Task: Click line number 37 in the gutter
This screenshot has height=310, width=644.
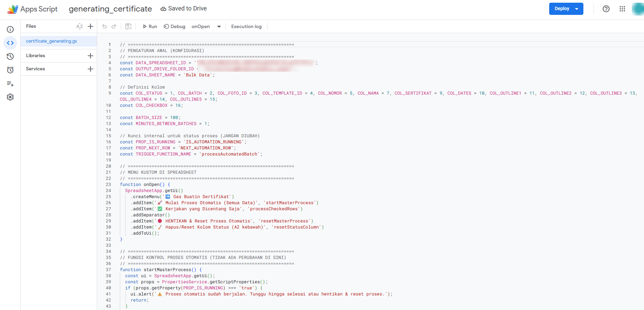Action: [108, 270]
